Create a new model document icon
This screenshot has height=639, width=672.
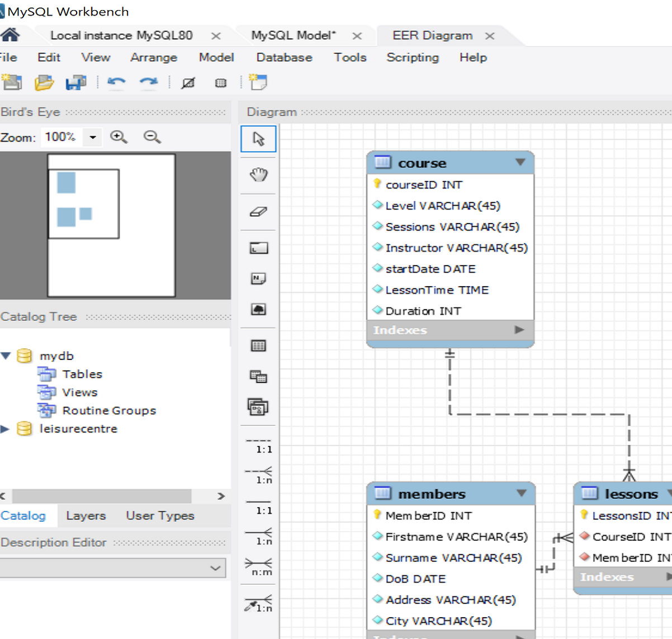[12, 83]
